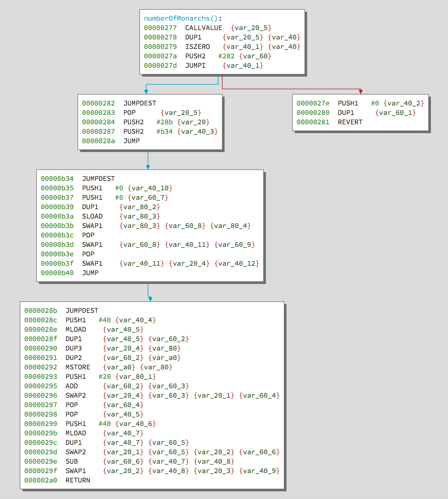This screenshot has height=499, width=448.
Task: Select the CALLVALUE instruction
Action: (x=203, y=28)
